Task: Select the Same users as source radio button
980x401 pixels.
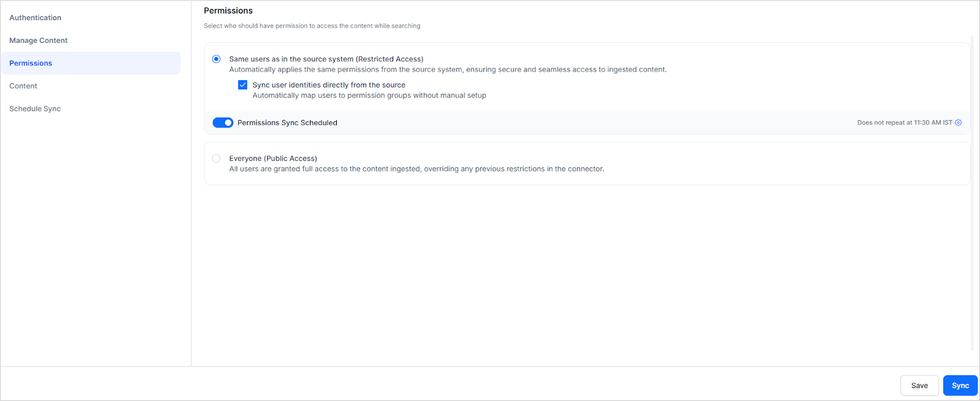Action: coord(216,59)
